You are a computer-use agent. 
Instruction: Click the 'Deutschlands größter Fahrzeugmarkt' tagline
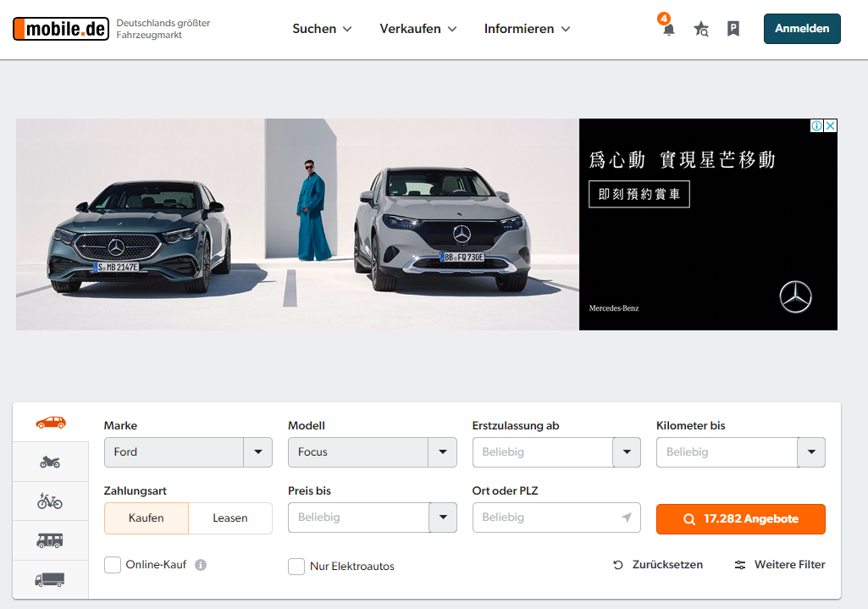pyautogui.click(x=163, y=29)
